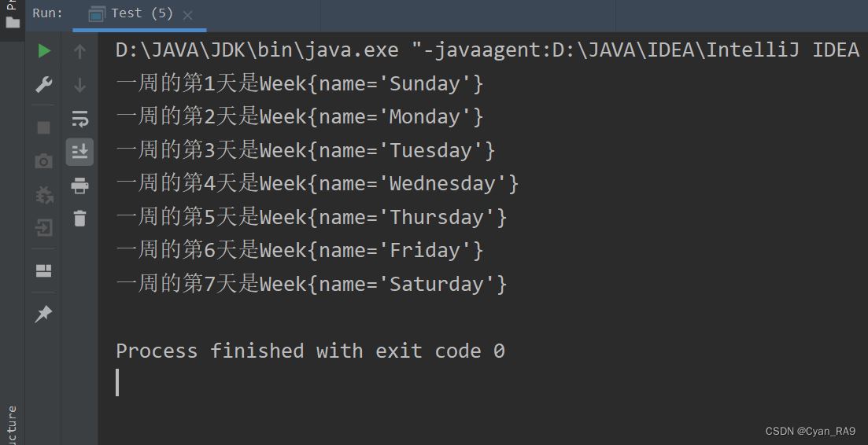This screenshot has height=445, width=868.
Task: Close the Test (5) tab
Action: (x=187, y=16)
